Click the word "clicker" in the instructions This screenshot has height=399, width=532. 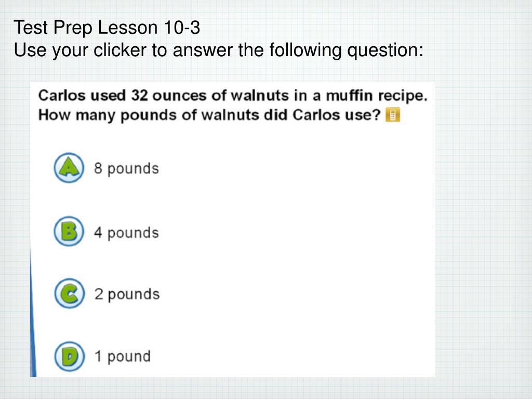(120, 50)
